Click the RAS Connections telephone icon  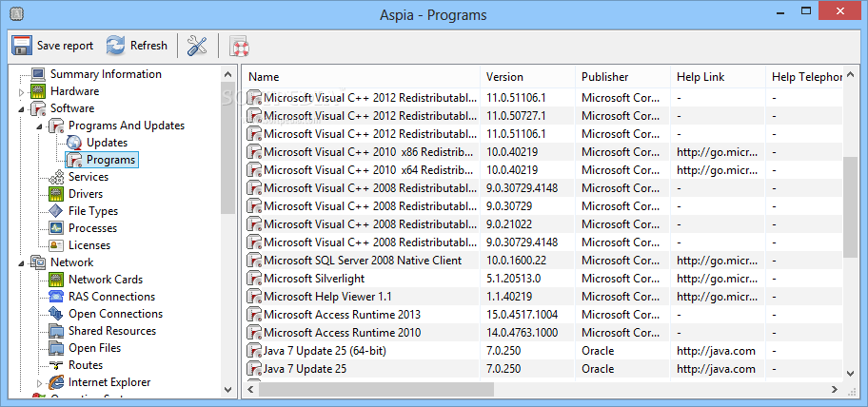[56, 297]
